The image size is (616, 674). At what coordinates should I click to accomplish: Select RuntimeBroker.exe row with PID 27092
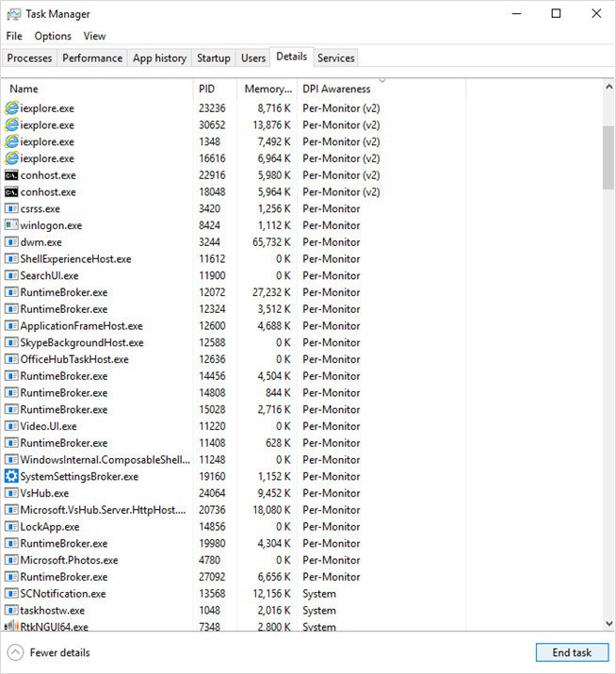coord(235,577)
